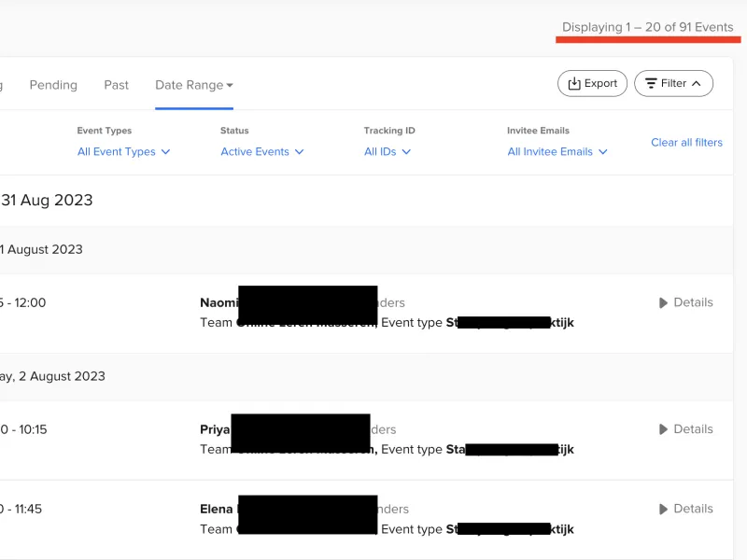This screenshot has width=747, height=560.
Task: Open the Date Range tab dropdown
Action: 194,85
